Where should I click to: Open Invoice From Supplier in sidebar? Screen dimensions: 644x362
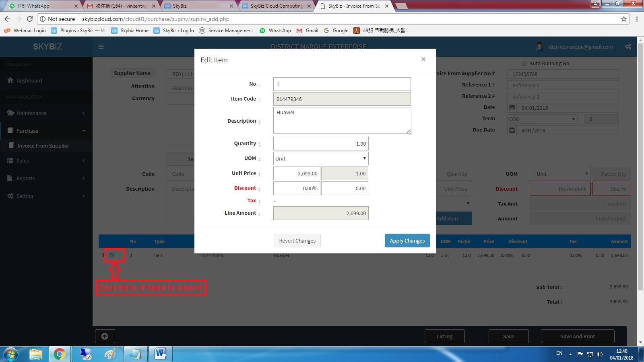(x=43, y=146)
